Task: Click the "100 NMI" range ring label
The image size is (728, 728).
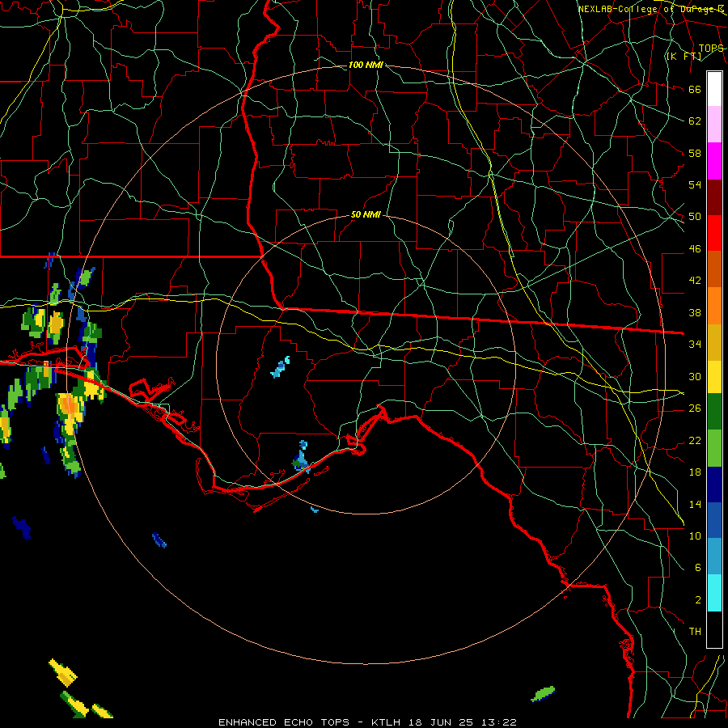Action: coord(366,65)
